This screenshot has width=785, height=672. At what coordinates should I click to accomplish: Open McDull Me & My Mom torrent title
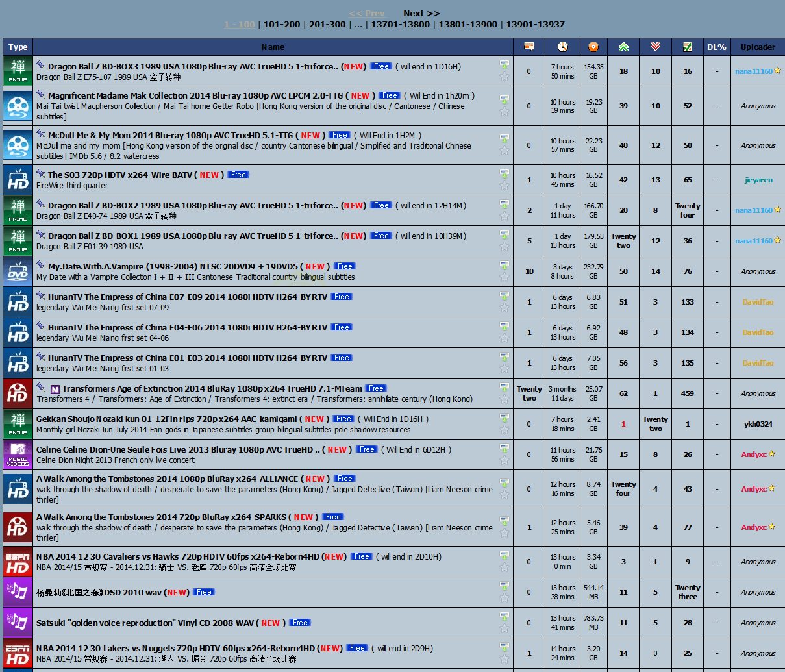[x=170, y=135]
